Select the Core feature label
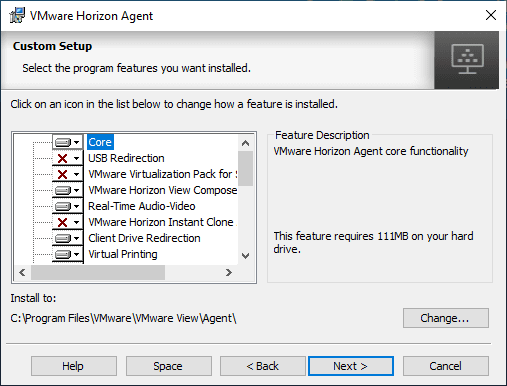The width and height of the screenshot is (507, 386). click(x=100, y=142)
